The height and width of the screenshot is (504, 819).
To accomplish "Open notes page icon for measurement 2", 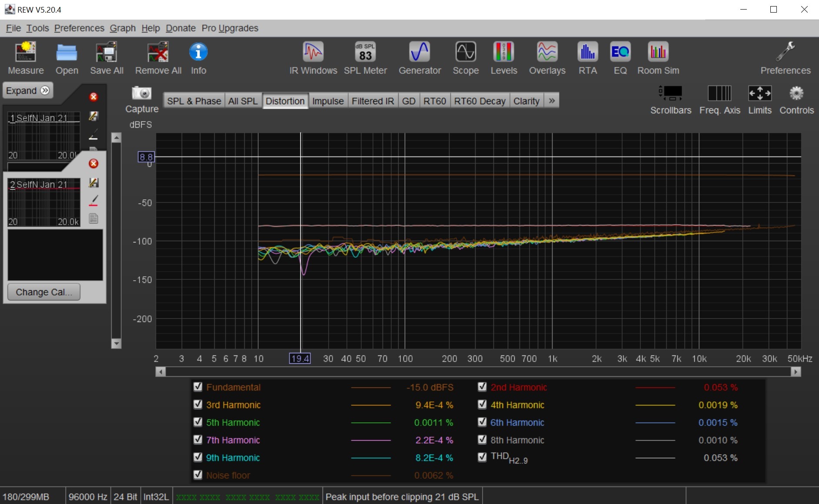I will pos(93,218).
